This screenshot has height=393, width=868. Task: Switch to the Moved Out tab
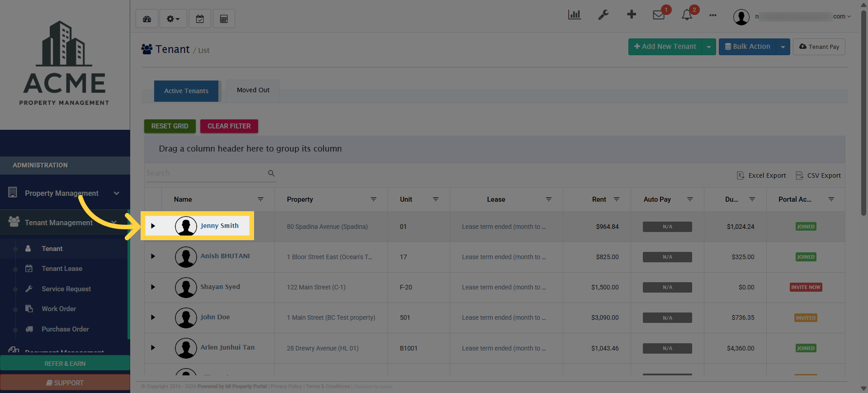(253, 90)
